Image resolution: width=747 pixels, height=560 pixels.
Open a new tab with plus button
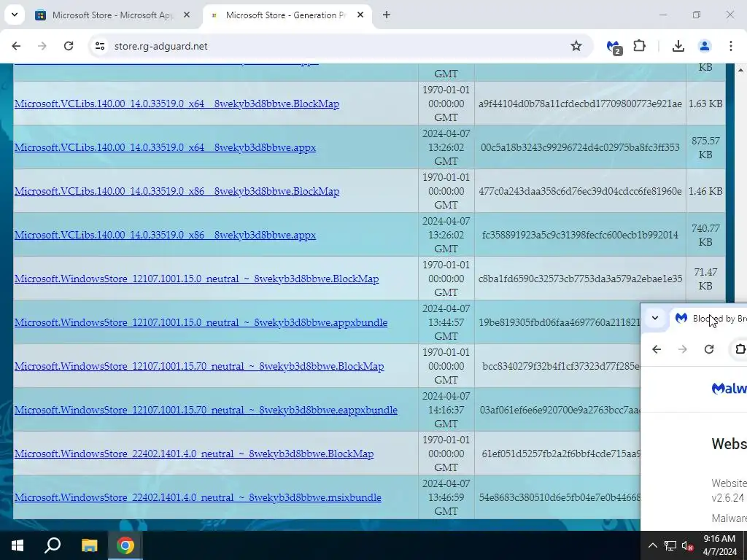coord(387,15)
